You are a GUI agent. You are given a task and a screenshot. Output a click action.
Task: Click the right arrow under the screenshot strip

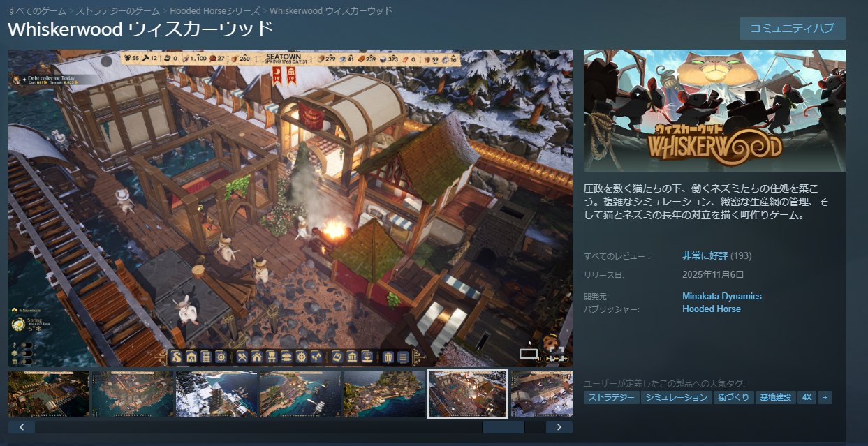click(x=559, y=427)
